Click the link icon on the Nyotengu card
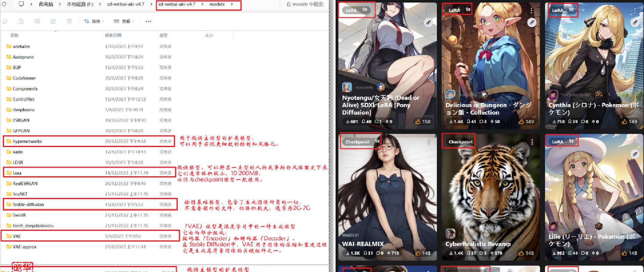The image size is (644, 272). click(x=428, y=22)
